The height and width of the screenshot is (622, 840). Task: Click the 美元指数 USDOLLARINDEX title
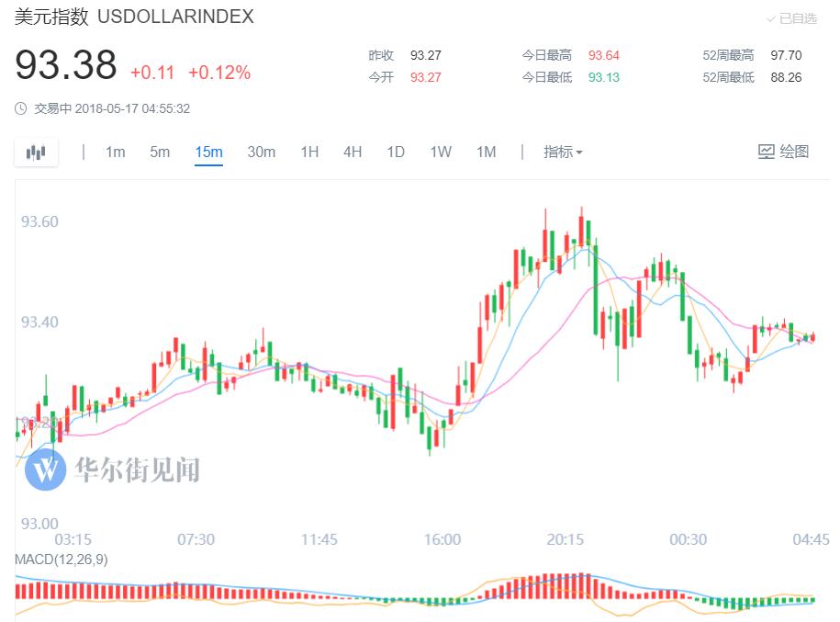tap(134, 17)
